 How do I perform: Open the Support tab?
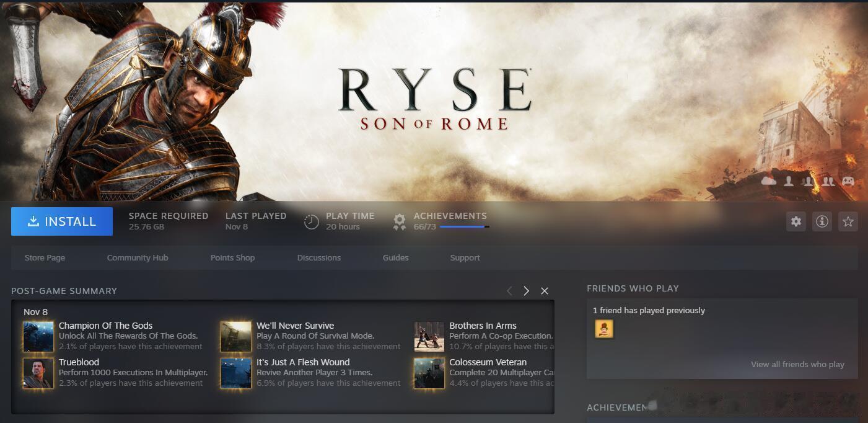point(465,257)
